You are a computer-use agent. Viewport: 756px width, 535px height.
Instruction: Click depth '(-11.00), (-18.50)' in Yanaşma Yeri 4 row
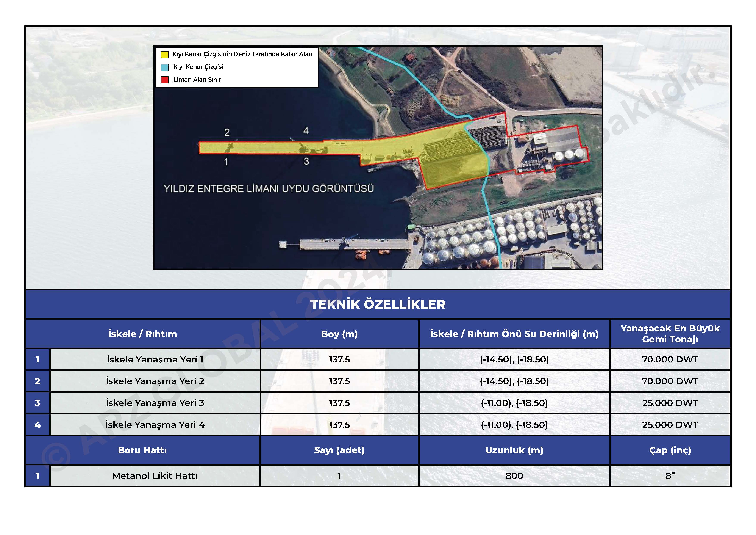pyautogui.click(x=514, y=425)
